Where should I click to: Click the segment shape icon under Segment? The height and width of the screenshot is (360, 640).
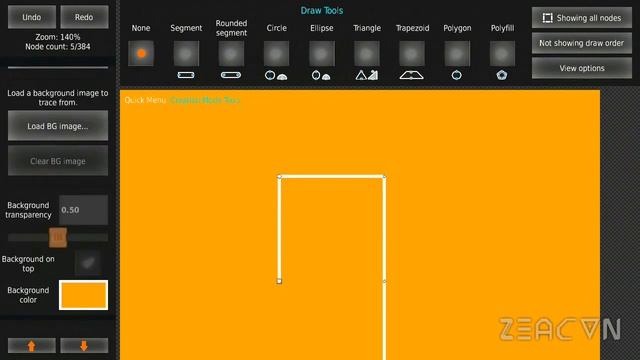point(186,75)
